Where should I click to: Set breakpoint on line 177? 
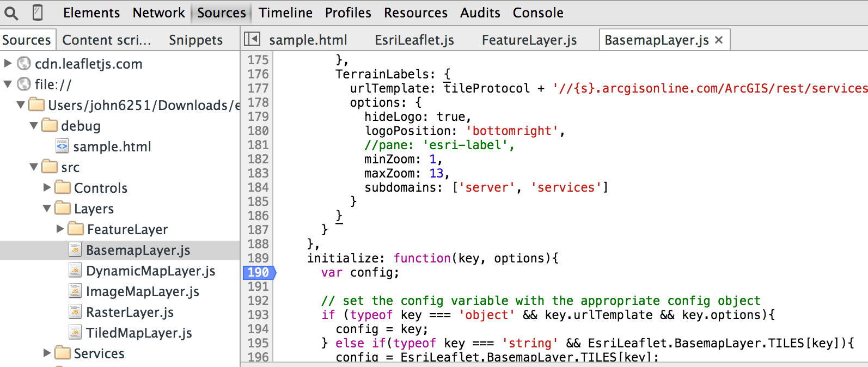pyautogui.click(x=258, y=88)
